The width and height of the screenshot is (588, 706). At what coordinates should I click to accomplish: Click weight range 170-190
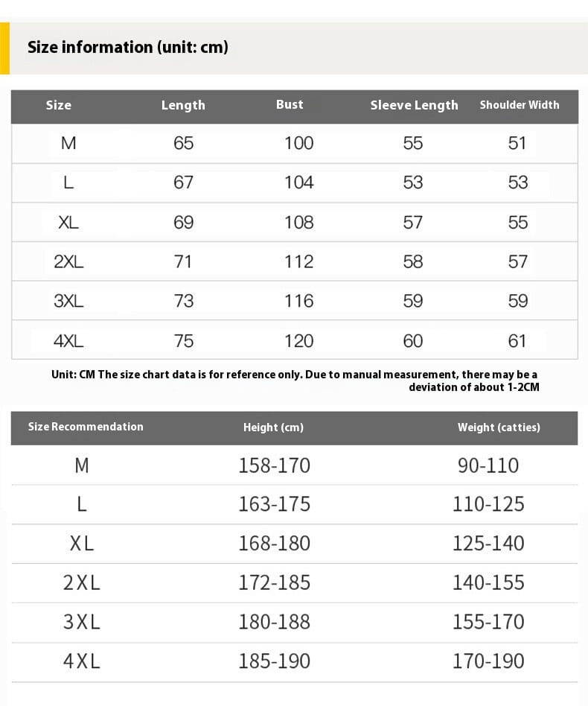[x=488, y=661]
